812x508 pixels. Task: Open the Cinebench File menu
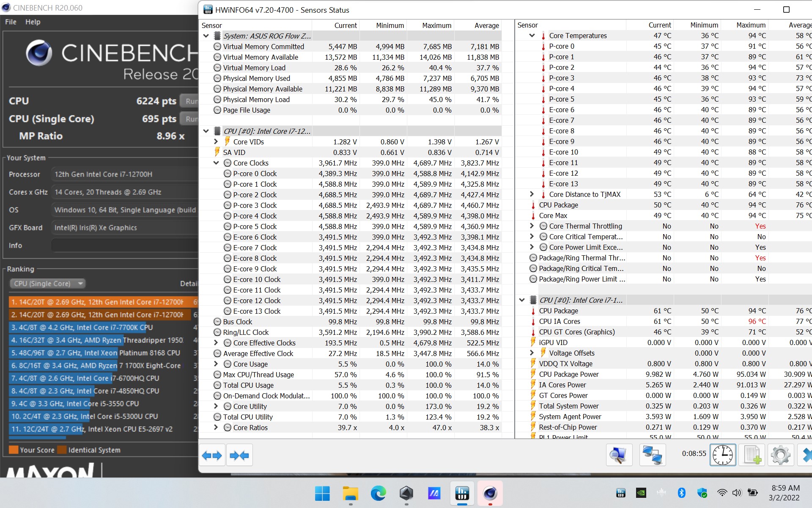point(11,22)
